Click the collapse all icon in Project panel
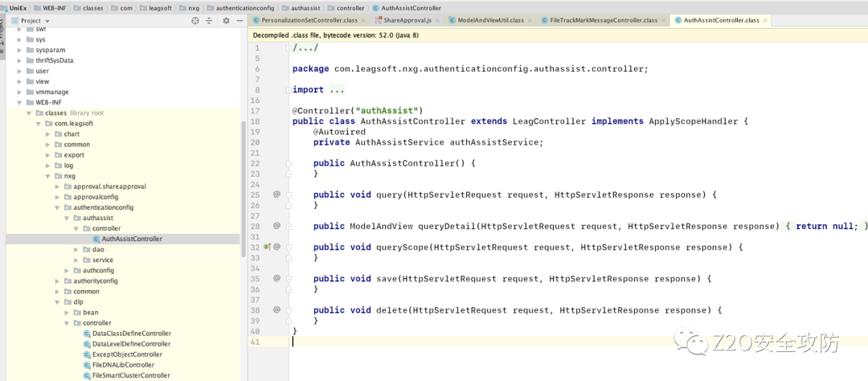The height and width of the screenshot is (381, 868). tap(209, 20)
